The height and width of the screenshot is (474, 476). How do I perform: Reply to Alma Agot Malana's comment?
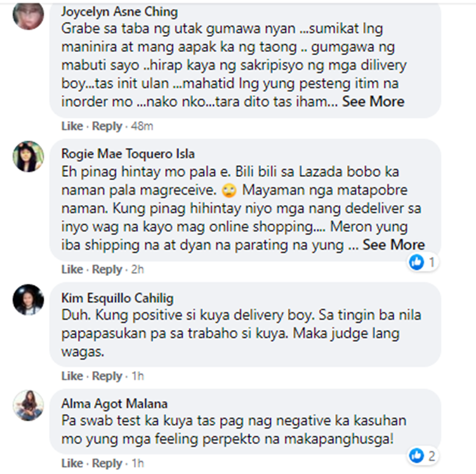107,463
